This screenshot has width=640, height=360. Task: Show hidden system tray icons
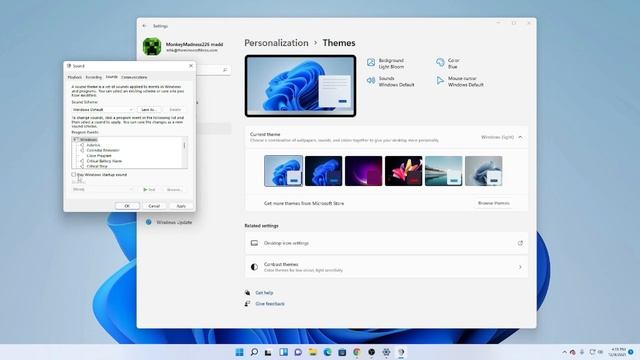(564, 352)
